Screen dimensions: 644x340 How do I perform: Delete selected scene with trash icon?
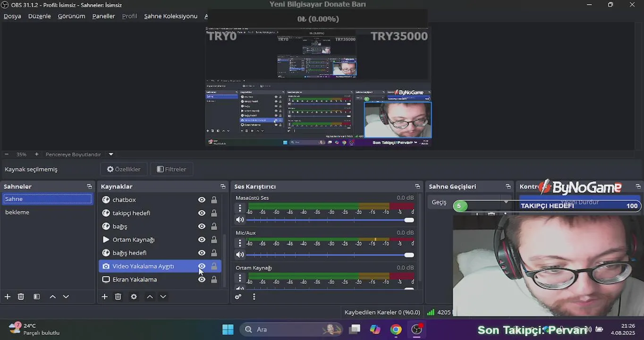tap(21, 297)
